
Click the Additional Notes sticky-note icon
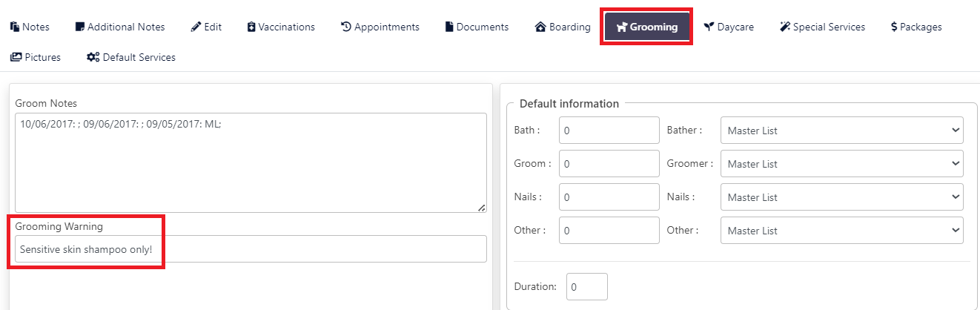coord(80,27)
